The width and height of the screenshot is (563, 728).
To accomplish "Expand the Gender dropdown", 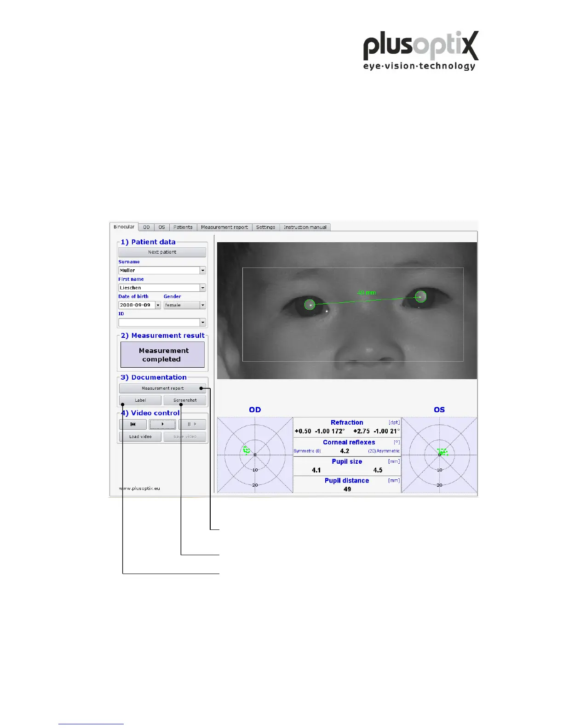I will pyautogui.click(x=203, y=305).
